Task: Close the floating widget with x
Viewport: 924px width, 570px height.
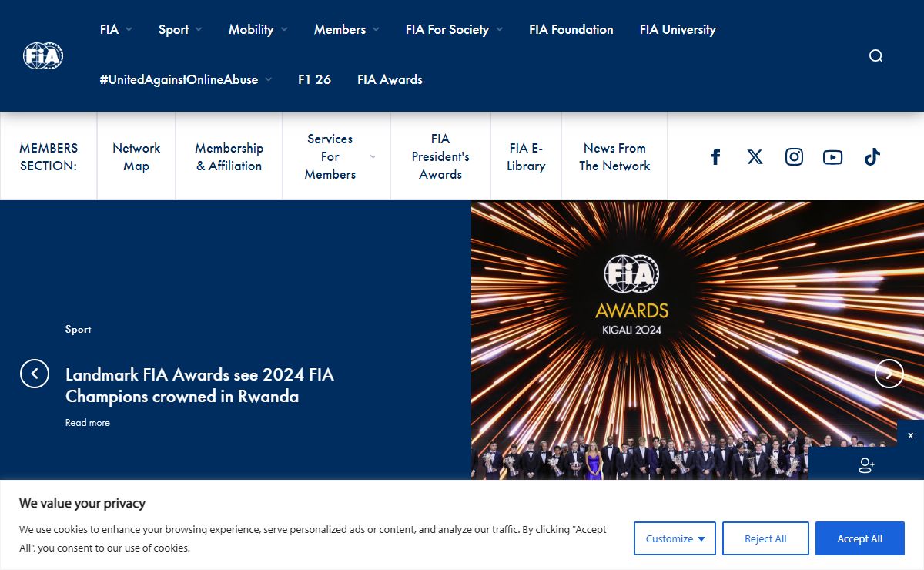Action: [x=910, y=435]
